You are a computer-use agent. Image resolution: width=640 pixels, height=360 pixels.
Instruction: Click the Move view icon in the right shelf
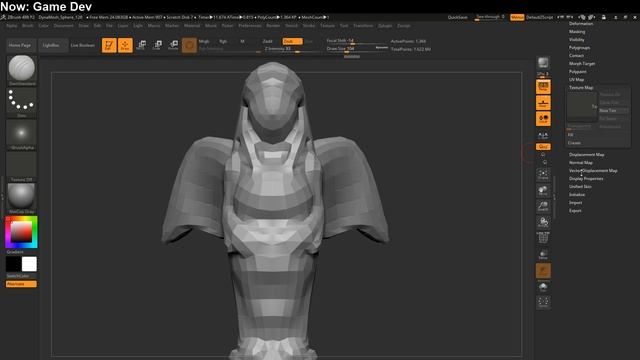[543, 191]
